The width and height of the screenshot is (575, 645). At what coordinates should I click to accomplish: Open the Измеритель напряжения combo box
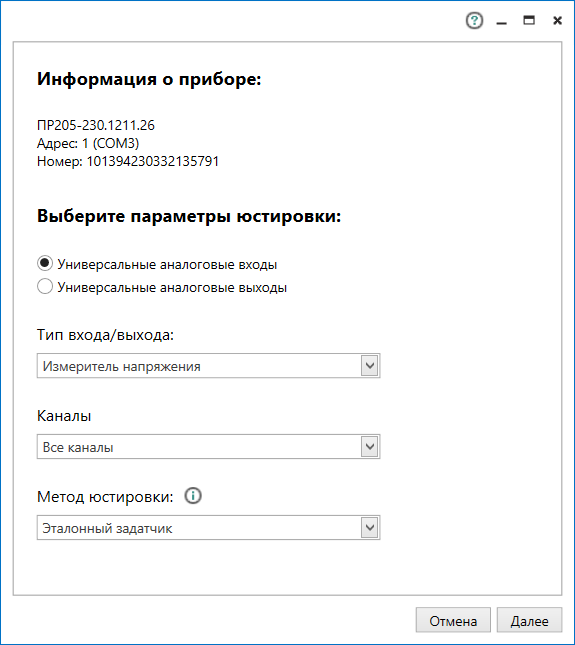(209, 366)
